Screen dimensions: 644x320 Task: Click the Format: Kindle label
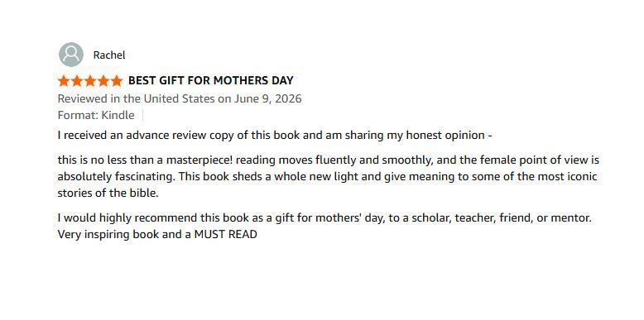[x=96, y=115]
